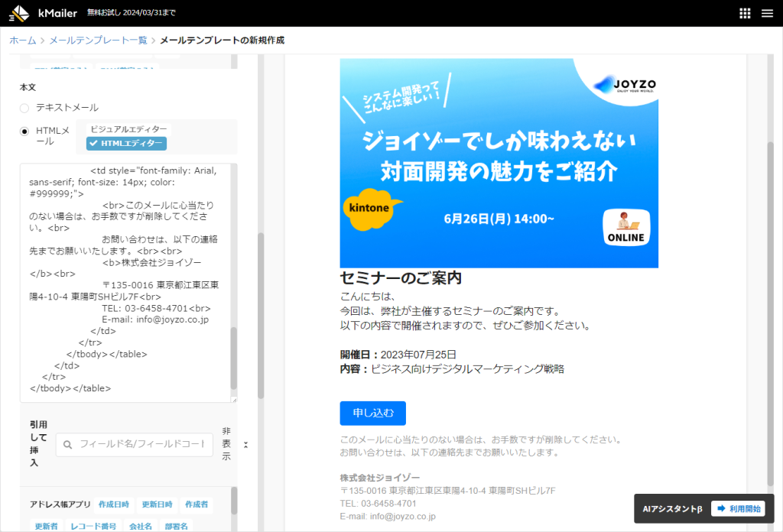Viewport: 783px width, 532px height.
Task: Insert the 作成者 field tag
Action: tap(197, 504)
